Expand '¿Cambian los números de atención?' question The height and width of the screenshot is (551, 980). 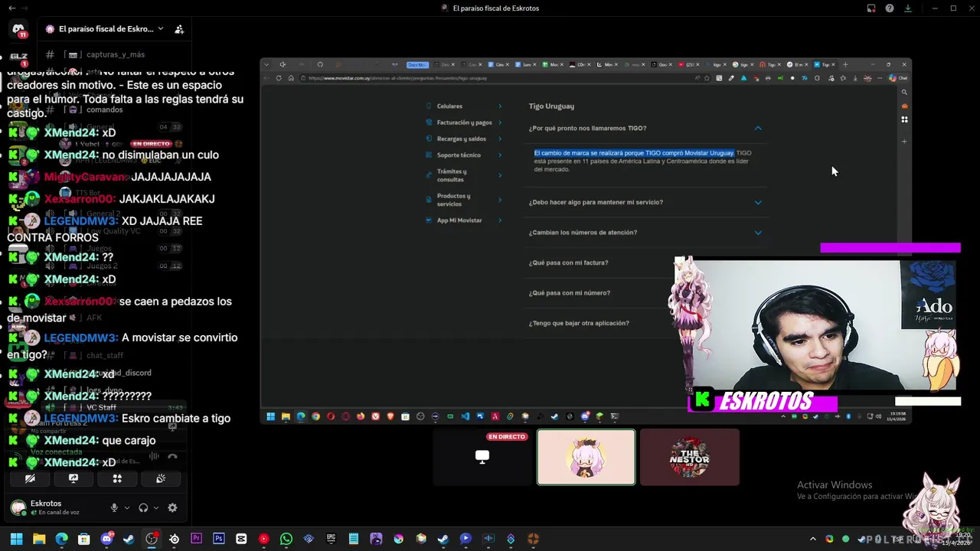point(758,233)
